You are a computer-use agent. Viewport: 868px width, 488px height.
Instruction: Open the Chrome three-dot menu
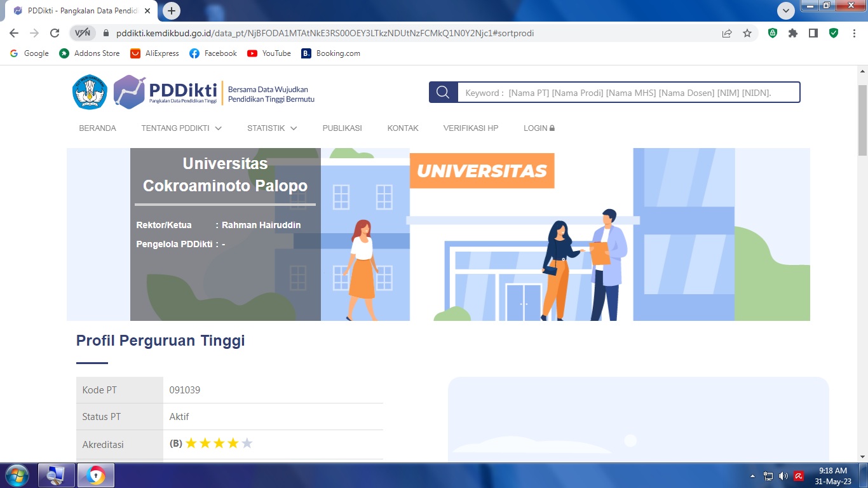(854, 33)
